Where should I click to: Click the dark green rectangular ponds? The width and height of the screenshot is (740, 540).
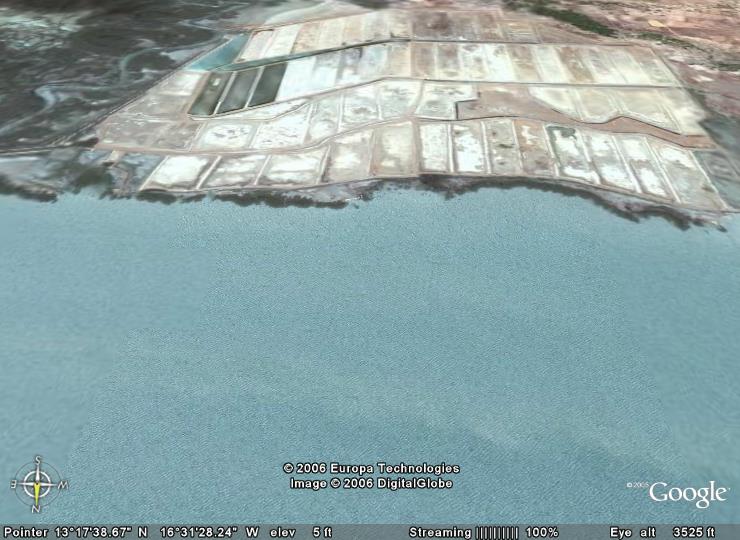point(240,90)
